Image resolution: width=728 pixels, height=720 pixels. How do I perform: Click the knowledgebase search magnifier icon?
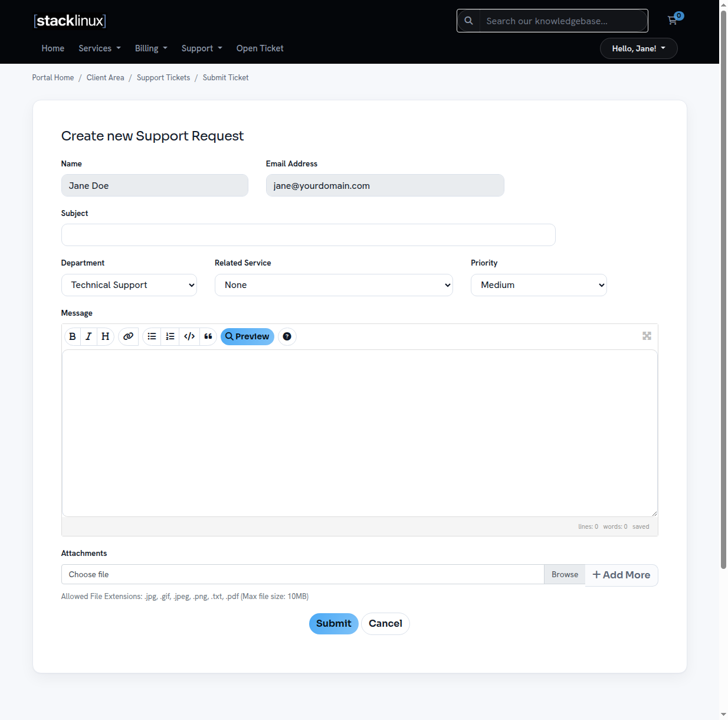(x=468, y=21)
